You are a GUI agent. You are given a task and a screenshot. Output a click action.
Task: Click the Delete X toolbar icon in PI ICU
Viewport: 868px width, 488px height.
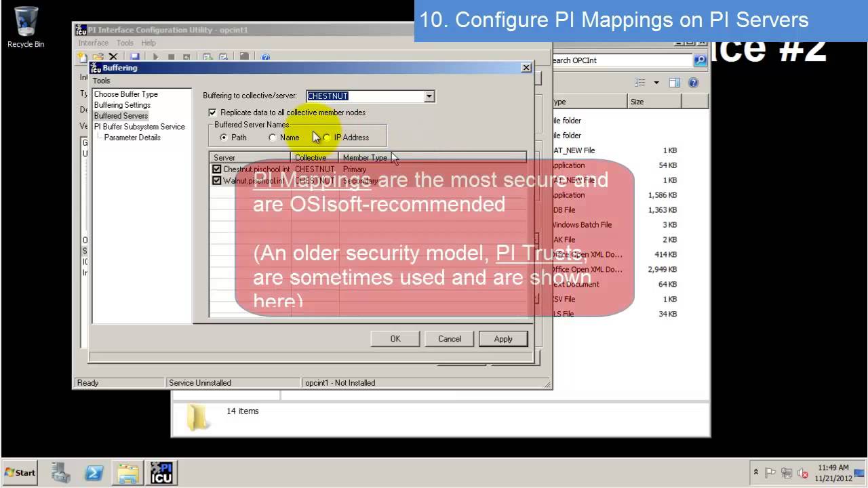point(113,58)
